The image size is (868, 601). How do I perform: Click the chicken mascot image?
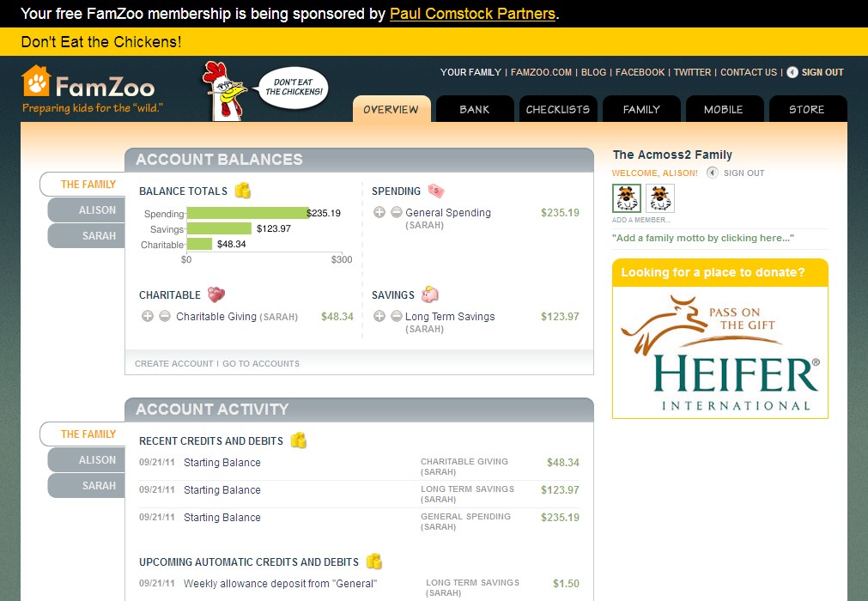223,91
